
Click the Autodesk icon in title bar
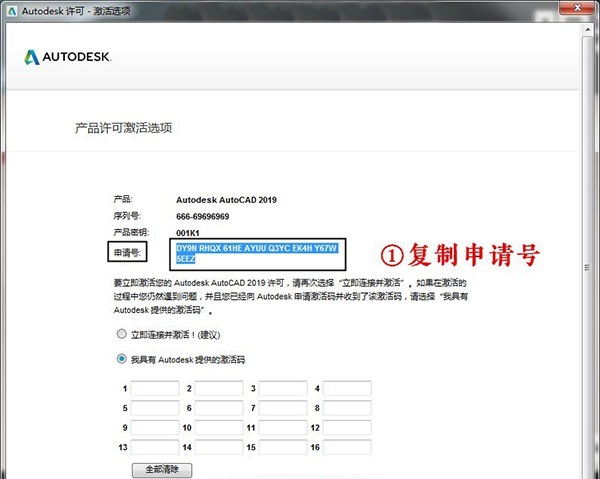tap(12, 11)
